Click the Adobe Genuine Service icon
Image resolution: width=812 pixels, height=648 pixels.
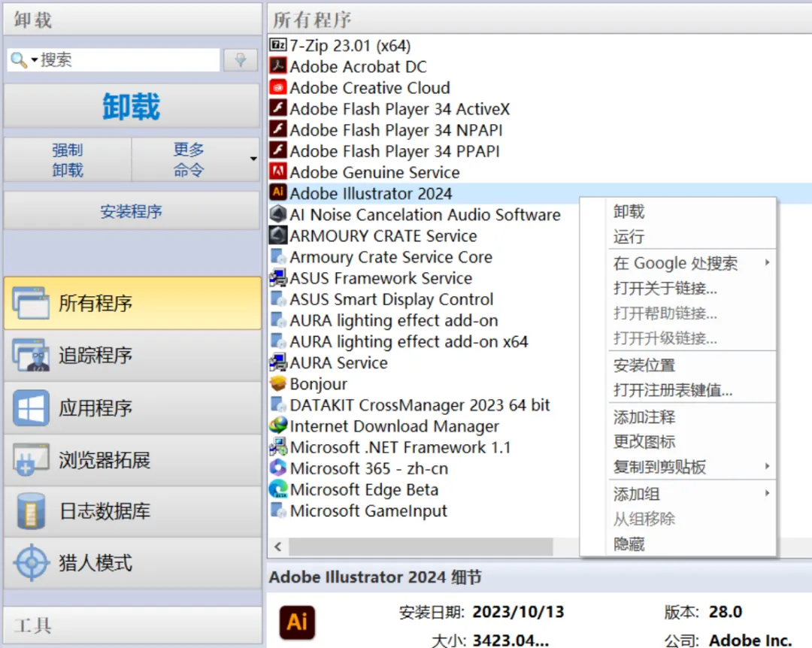pos(278,171)
